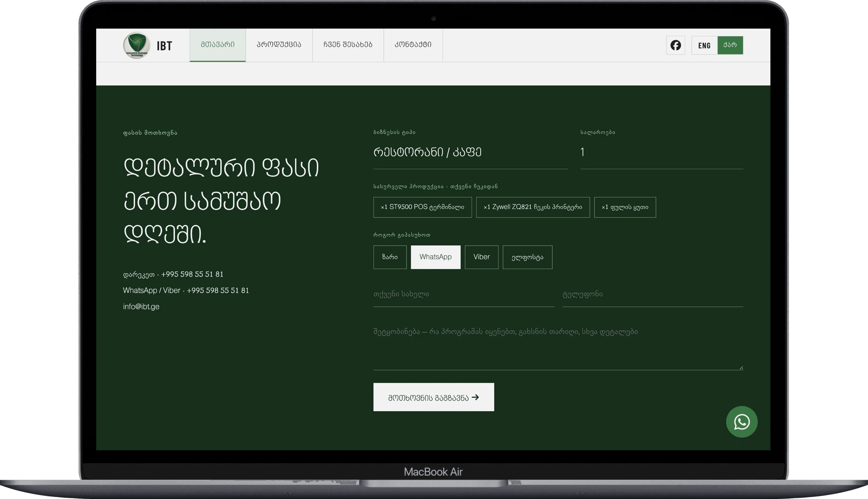
Task: Switch language to ENG
Action: coord(704,45)
